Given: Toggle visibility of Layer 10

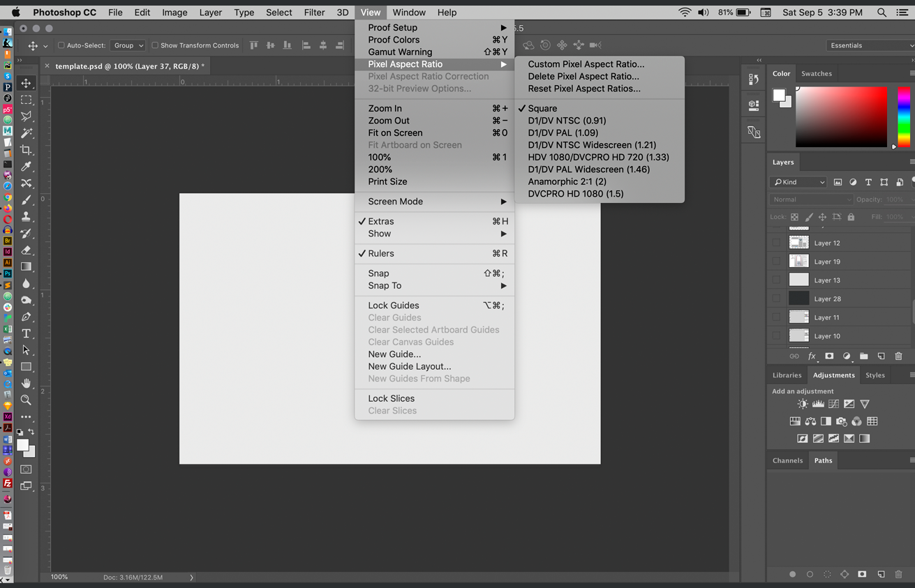Looking at the screenshot, I should pos(776,336).
